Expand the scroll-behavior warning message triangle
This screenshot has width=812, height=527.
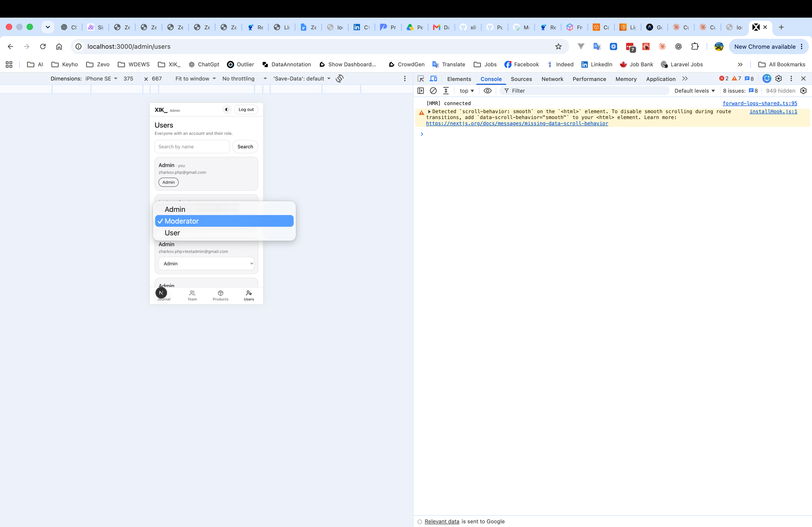point(429,112)
